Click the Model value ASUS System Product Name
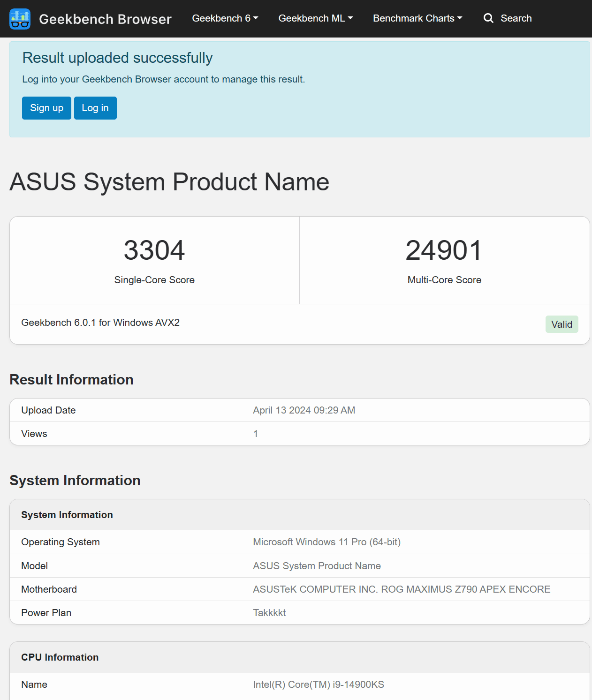Screen dimensions: 592x700 pyautogui.click(x=317, y=566)
